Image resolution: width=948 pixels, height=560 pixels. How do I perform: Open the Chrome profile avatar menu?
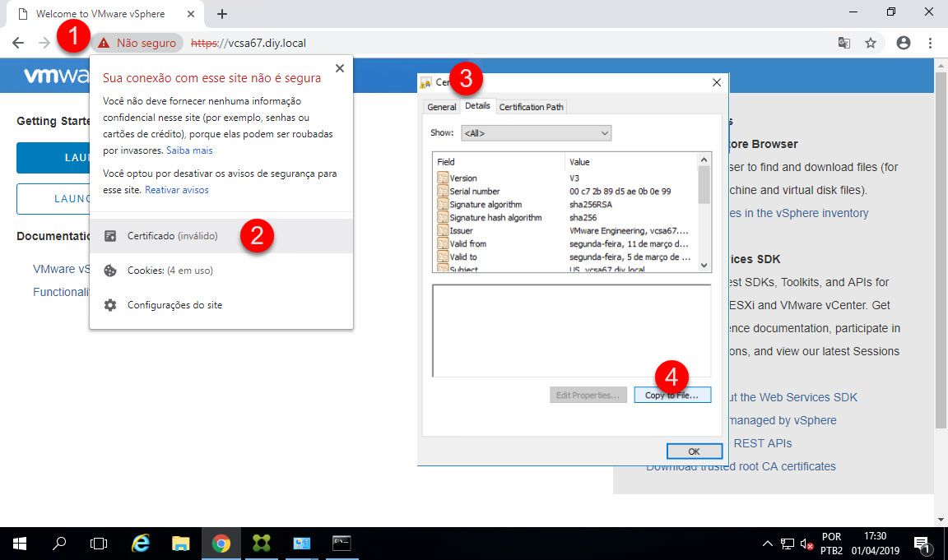904,43
